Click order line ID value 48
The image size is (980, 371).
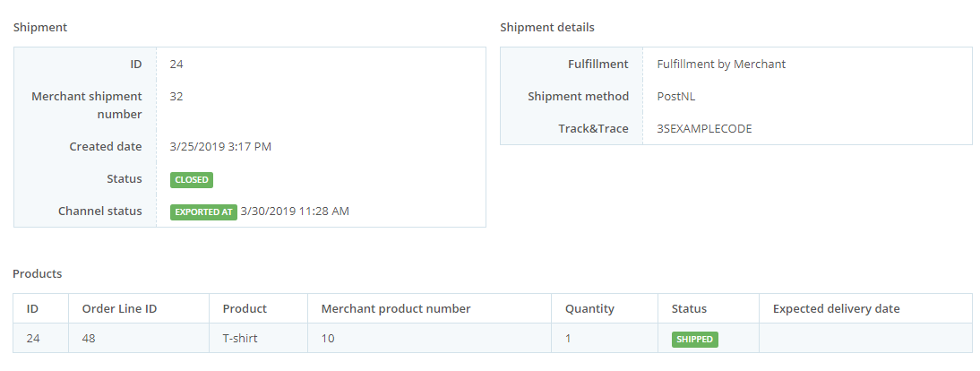click(89, 339)
